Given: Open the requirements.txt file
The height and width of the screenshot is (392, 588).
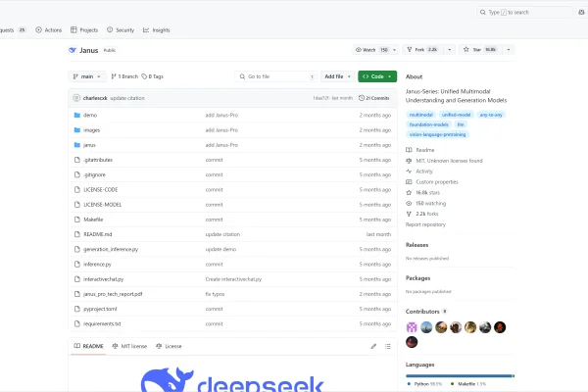Looking at the screenshot, I should (102, 324).
